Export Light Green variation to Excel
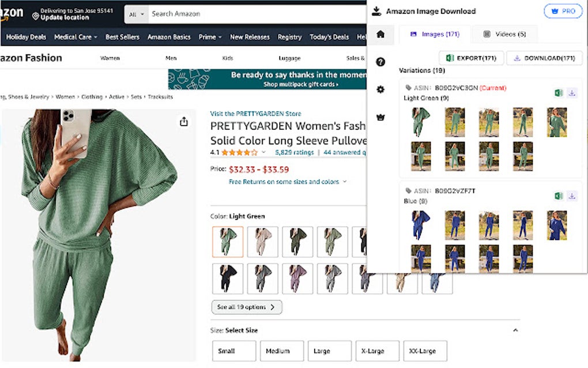This screenshot has width=588, height=368. click(559, 93)
